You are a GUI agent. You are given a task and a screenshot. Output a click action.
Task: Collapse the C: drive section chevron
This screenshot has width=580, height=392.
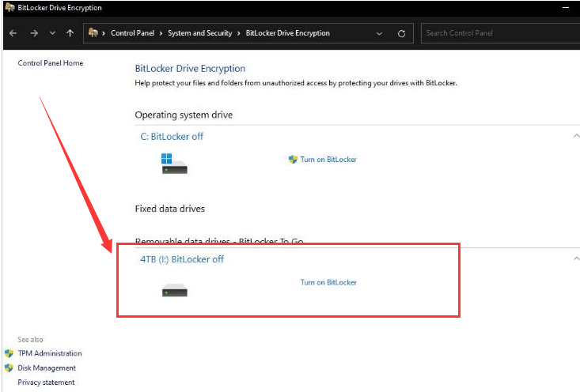[576, 136]
